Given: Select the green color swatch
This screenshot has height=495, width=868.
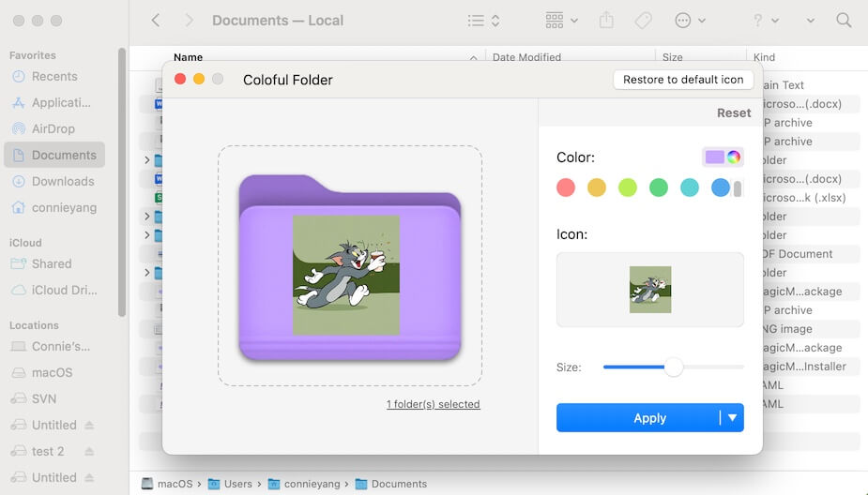Looking at the screenshot, I should pos(658,187).
